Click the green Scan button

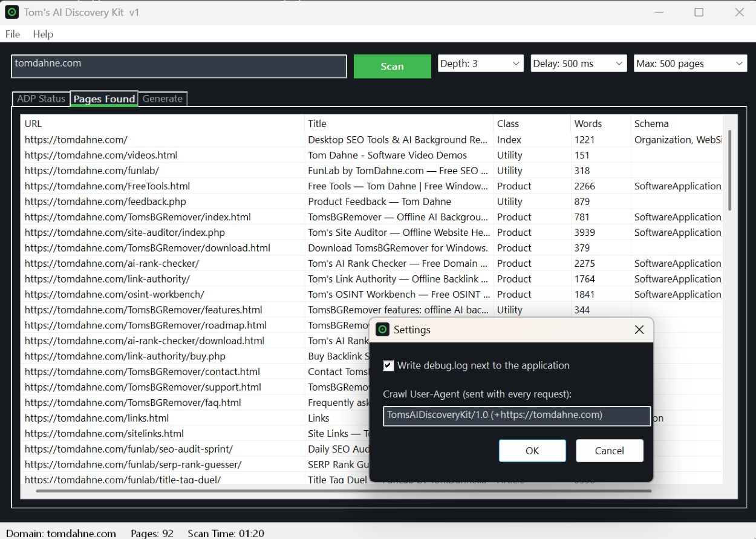pyautogui.click(x=392, y=67)
